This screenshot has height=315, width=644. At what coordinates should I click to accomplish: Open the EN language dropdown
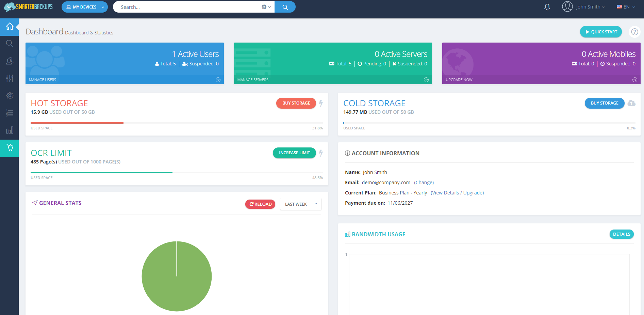point(626,7)
